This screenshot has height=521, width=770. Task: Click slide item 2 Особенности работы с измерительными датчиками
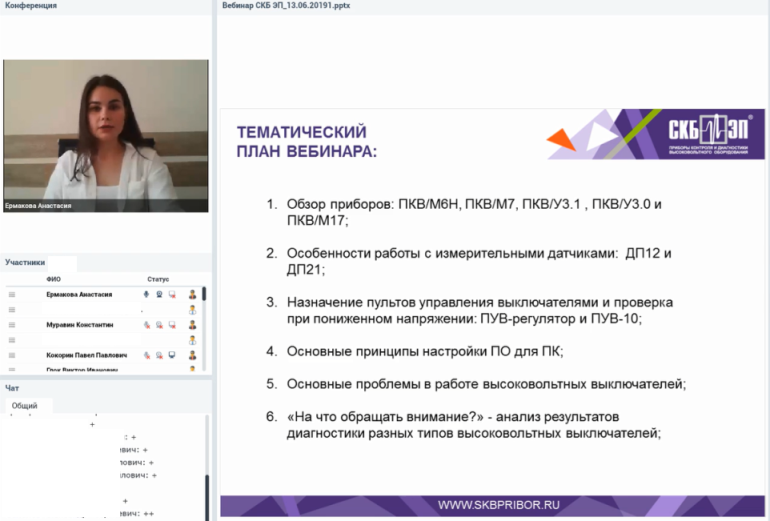469,261
